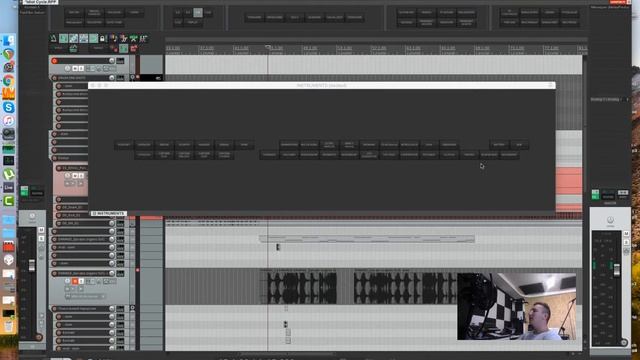This screenshot has height=360, width=640.
Task: Click the basket-shaped icon in the second toolbar row
Action: [x=73, y=49]
